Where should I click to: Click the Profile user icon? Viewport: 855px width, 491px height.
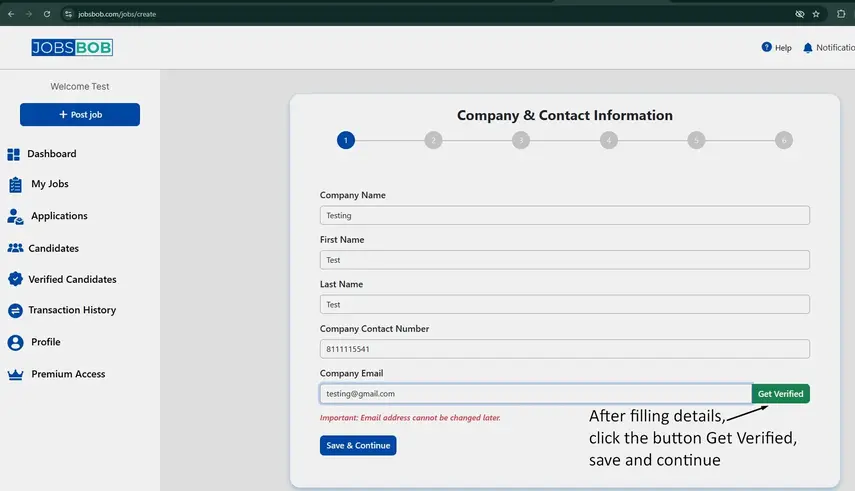pyautogui.click(x=15, y=343)
